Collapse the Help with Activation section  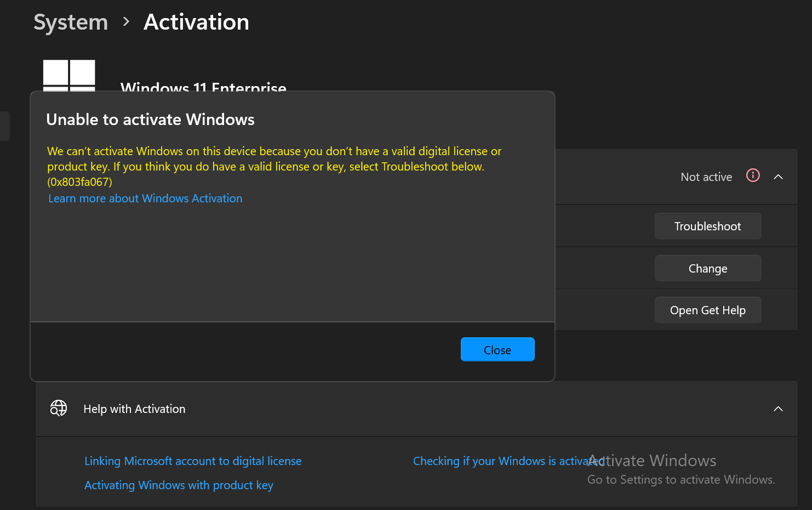[x=778, y=409]
